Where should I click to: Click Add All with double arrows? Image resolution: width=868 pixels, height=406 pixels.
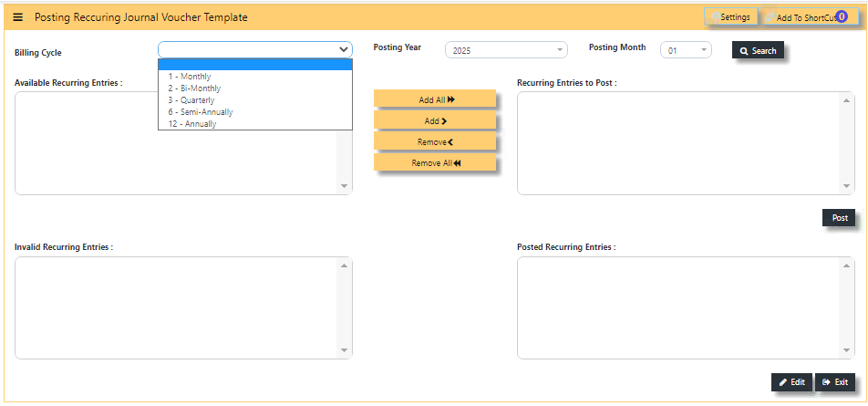(435, 99)
